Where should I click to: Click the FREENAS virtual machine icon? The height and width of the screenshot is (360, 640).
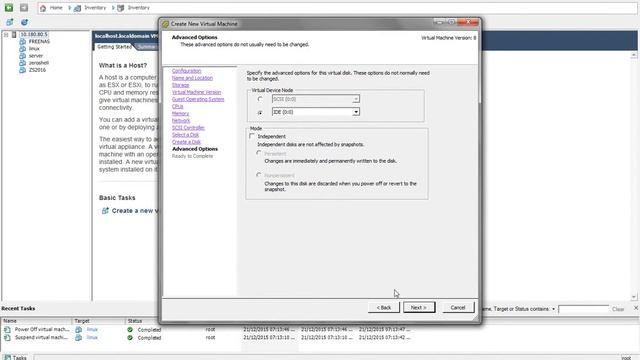click(22, 42)
